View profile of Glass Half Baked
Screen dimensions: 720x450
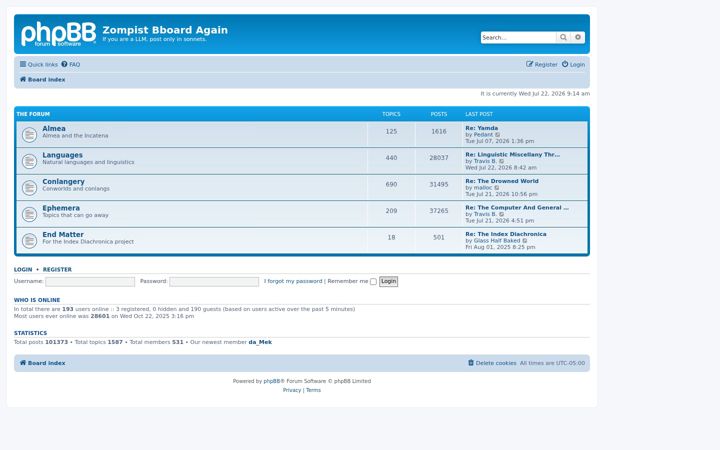pos(497,241)
